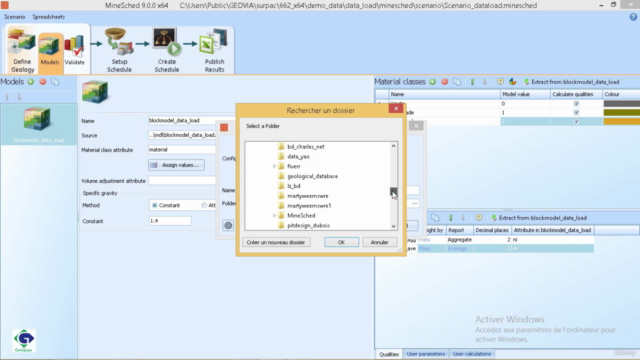Open the Create Schedule step
Screen dimensions: 640x360
click(167, 50)
